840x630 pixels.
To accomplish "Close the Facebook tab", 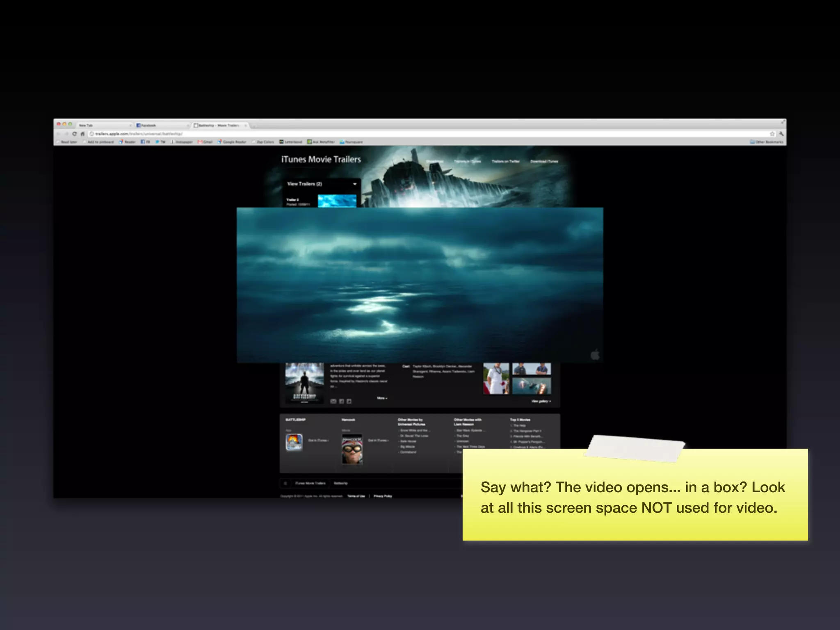I will click(x=188, y=125).
